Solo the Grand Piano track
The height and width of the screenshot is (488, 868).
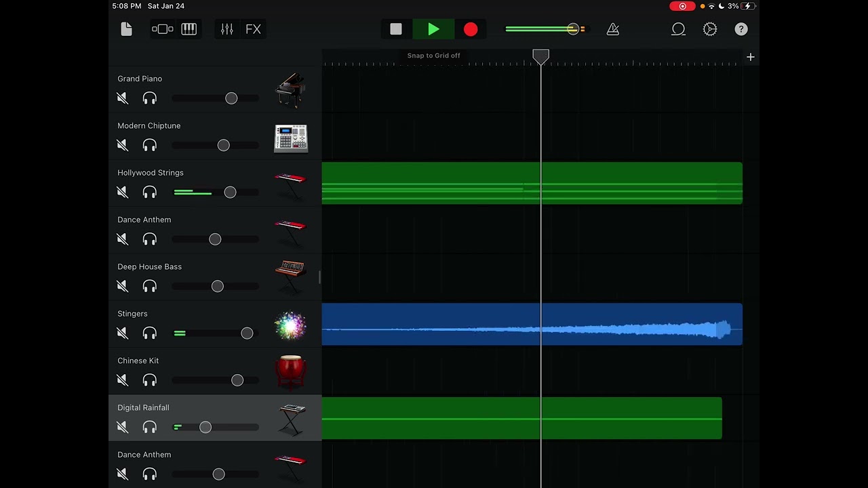coord(150,98)
